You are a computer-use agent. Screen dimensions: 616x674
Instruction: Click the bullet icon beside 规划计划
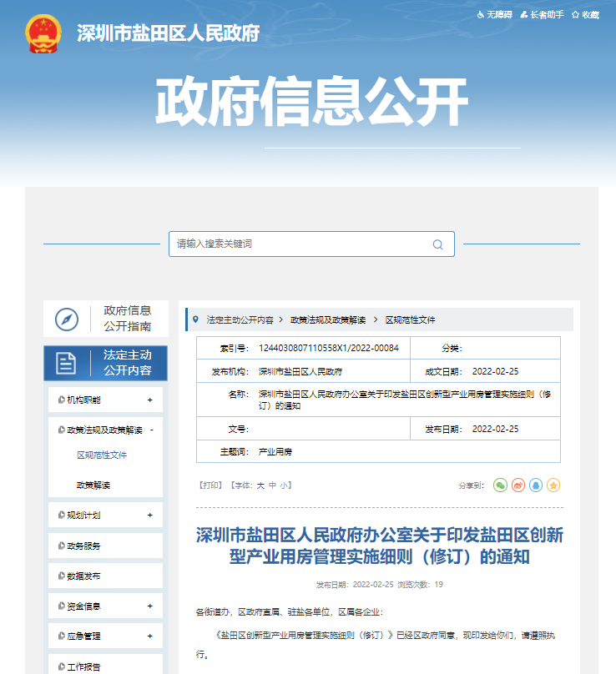62,515
